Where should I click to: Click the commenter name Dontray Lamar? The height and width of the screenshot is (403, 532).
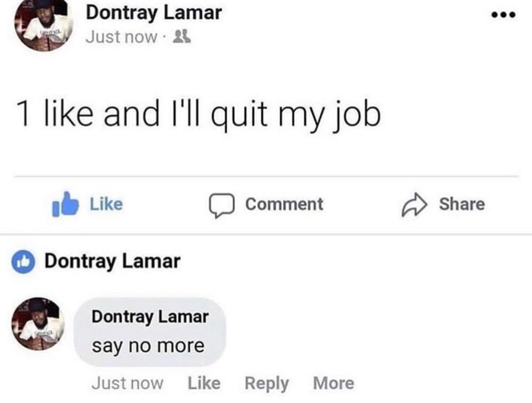tap(150, 317)
